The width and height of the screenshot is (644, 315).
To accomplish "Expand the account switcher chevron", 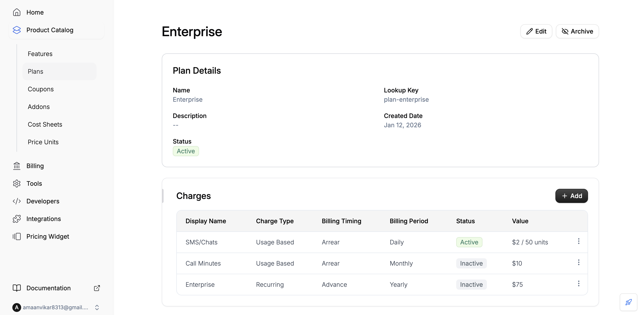I will tap(97, 307).
